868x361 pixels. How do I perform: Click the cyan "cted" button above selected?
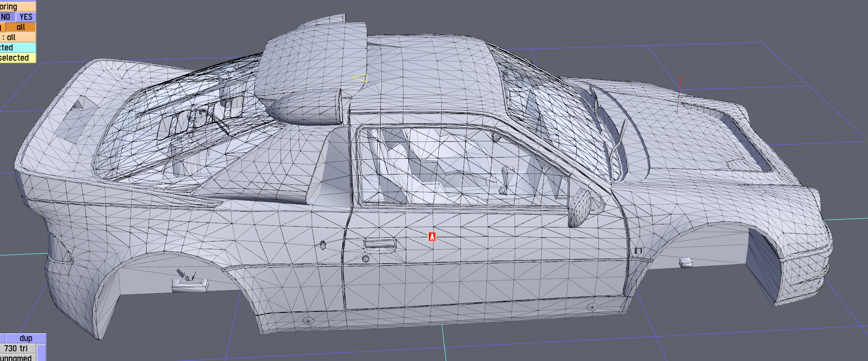pos(18,48)
